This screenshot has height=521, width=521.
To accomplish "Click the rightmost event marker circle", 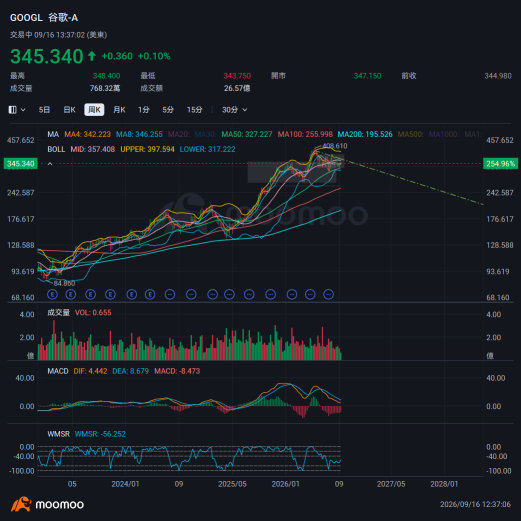I will pyautogui.click(x=329, y=294).
